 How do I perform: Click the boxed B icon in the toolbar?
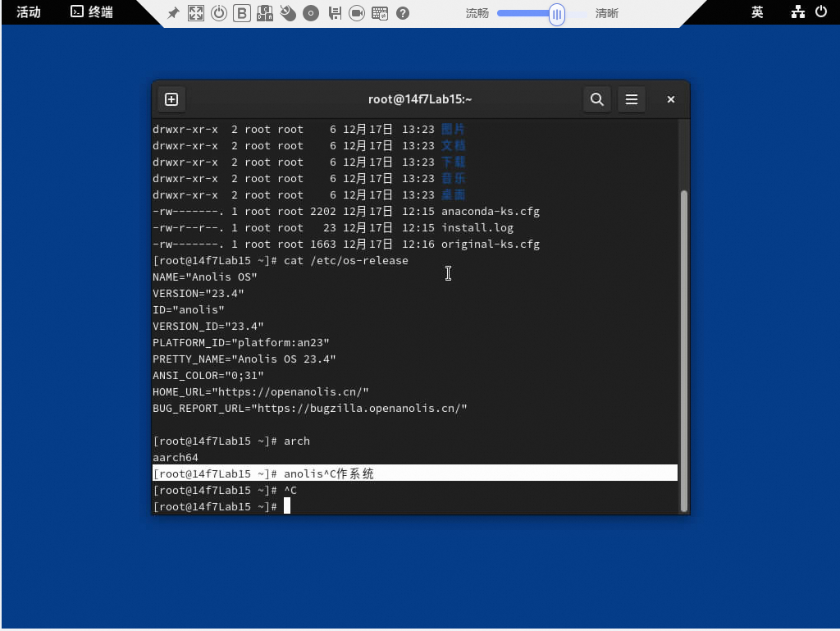point(242,13)
